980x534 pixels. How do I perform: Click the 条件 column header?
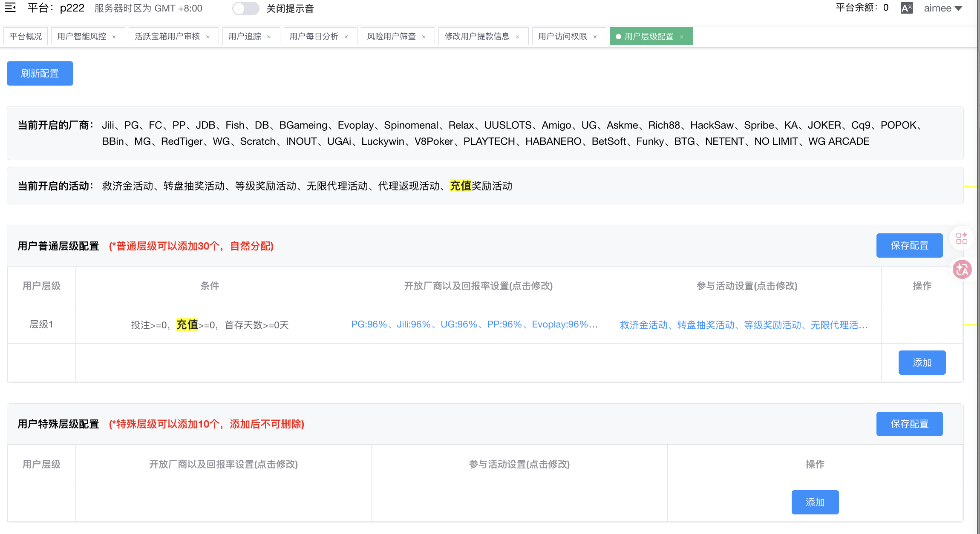[x=210, y=286]
